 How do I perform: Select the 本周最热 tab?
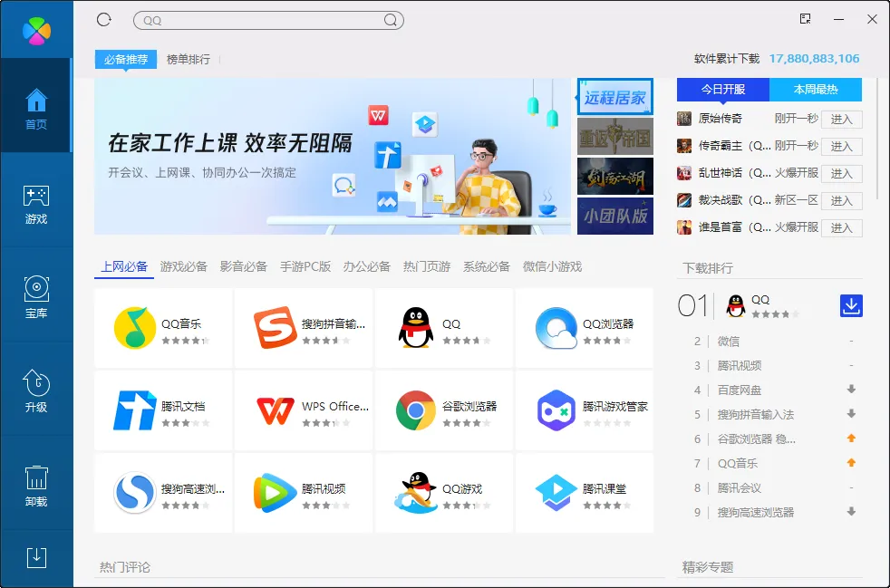point(816,89)
